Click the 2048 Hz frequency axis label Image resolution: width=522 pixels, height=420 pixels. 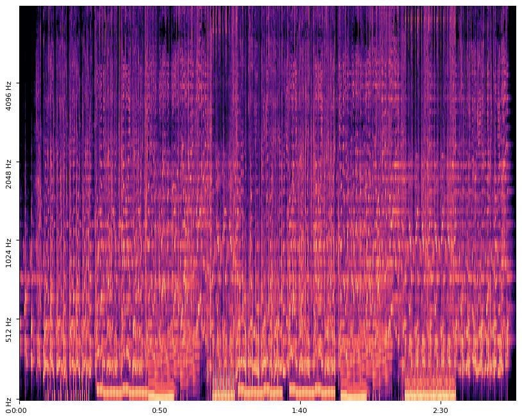point(8,174)
